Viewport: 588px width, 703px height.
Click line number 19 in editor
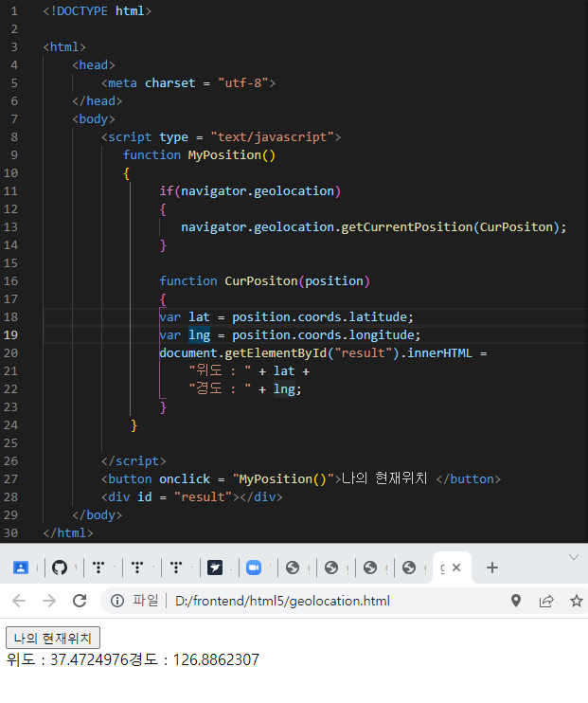tap(10, 334)
